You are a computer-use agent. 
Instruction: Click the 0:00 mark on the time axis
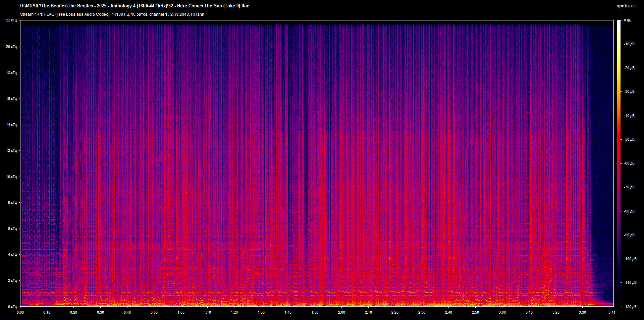(20, 312)
